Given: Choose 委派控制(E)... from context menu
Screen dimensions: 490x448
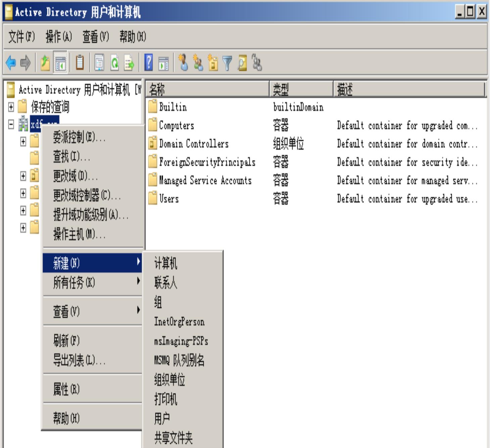Looking at the screenshot, I should [x=93, y=137].
